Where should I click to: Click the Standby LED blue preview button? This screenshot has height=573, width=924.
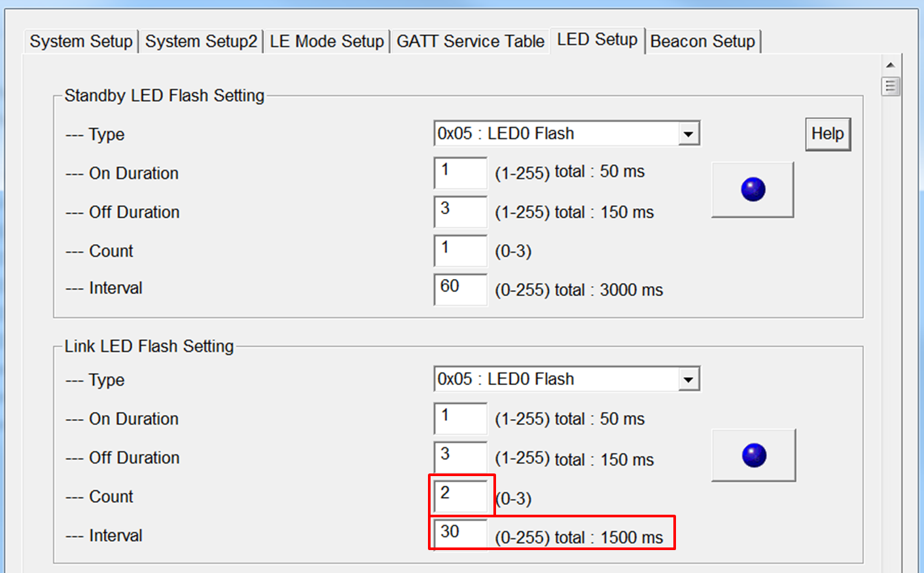[753, 190]
